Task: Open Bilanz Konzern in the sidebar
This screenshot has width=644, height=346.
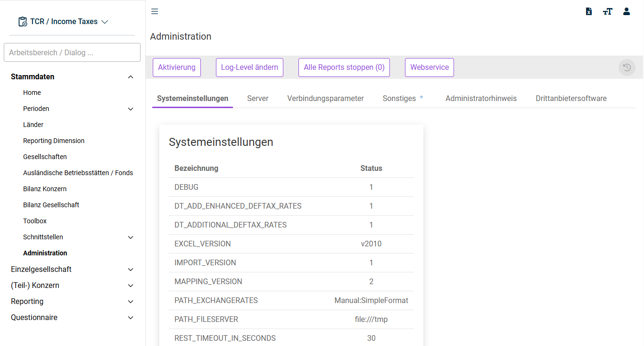Action: 45,189
